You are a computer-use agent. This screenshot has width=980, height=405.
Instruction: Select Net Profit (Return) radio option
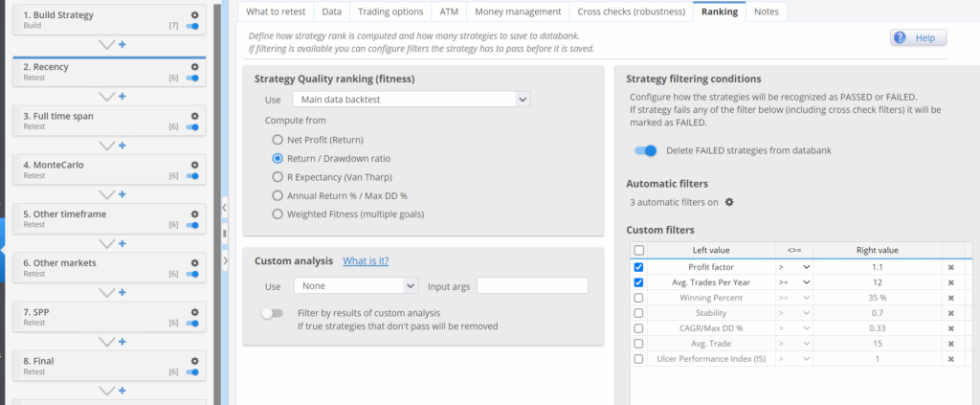pyautogui.click(x=278, y=139)
